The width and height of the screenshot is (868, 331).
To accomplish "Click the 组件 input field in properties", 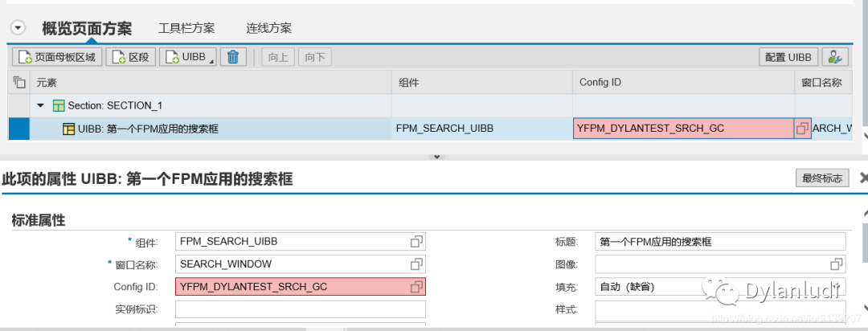I will pos(301,241).
